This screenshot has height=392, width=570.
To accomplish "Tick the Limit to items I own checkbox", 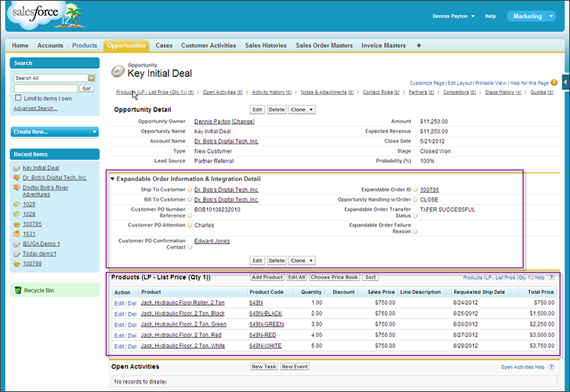I will 18,98.
